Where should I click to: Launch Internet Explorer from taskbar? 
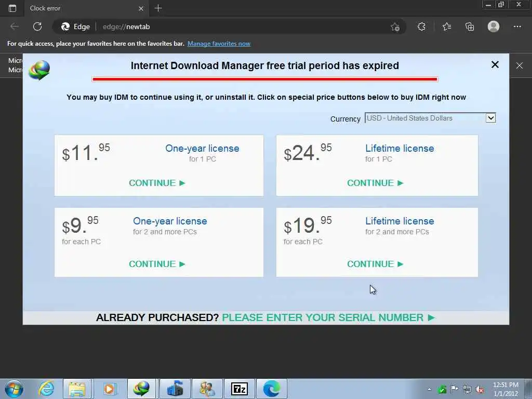(46, 389)
